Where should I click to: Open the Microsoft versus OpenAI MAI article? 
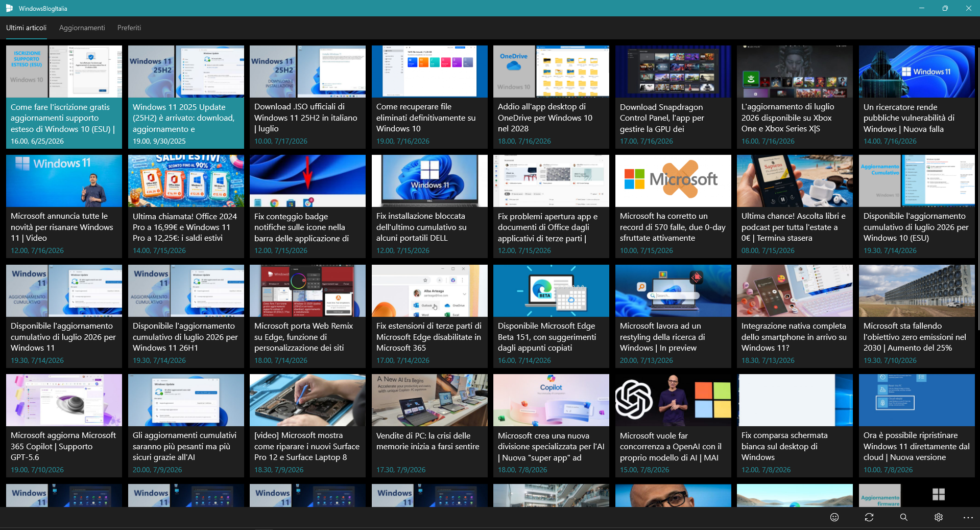pos(673,426)
